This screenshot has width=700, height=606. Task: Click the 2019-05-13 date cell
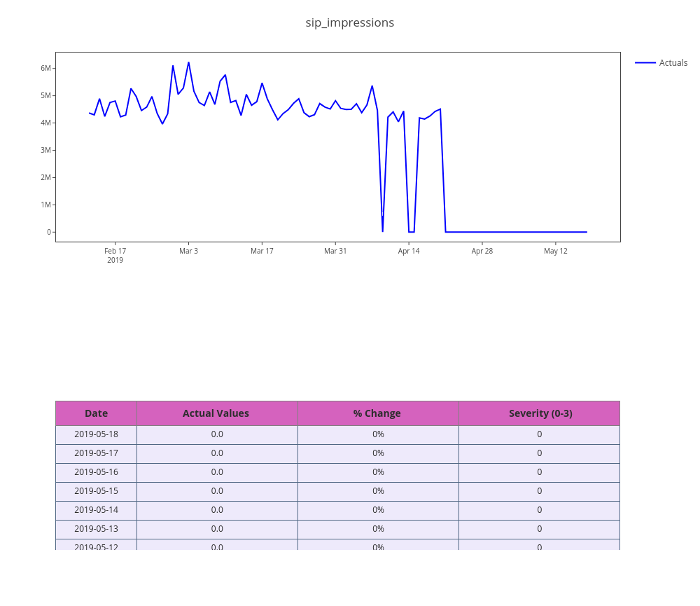pos(97,529)
